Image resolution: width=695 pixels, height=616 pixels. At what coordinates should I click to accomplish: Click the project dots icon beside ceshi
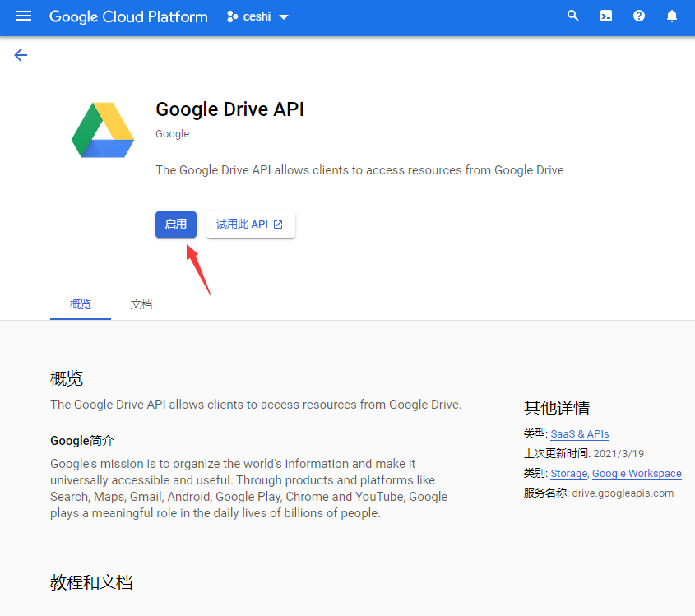point(232,16)
